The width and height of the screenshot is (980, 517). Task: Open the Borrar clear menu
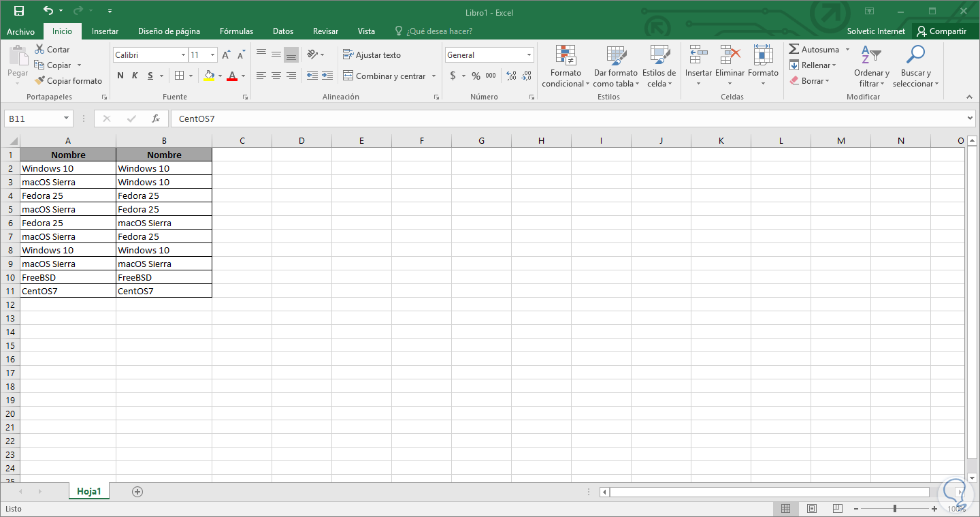(810, 81)
